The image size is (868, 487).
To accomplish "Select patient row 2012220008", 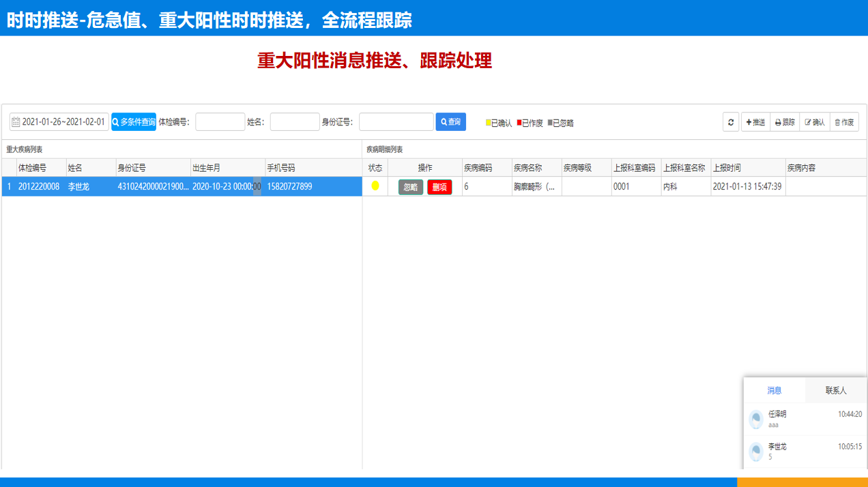I will (x=182, y=186).
